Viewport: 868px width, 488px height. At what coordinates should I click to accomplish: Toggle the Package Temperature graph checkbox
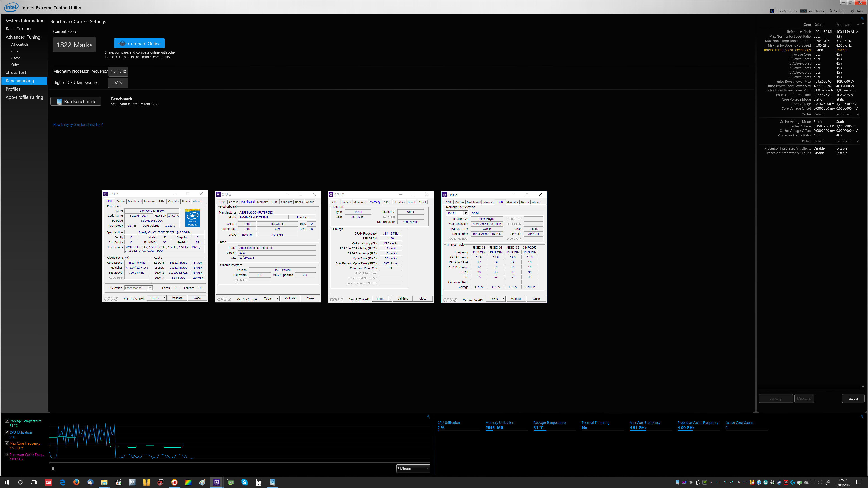point(7,421)
